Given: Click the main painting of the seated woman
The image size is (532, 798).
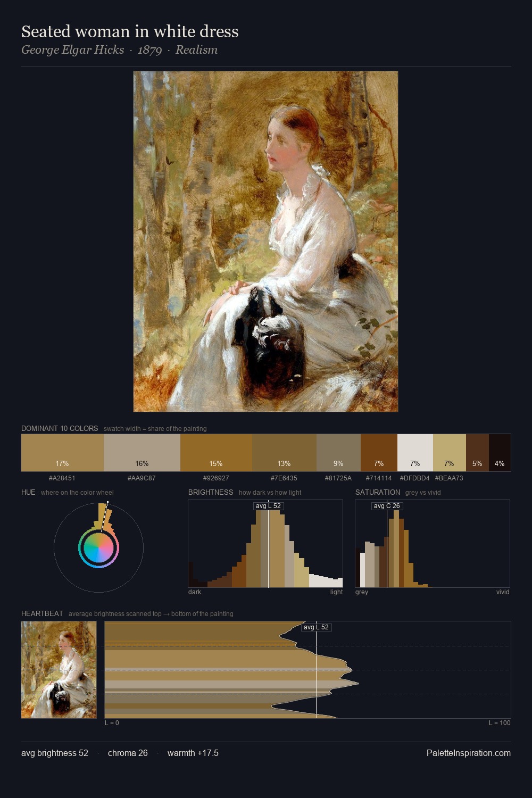Looking at the screenshot, I should pyautogui.click(x=265, y=242).
